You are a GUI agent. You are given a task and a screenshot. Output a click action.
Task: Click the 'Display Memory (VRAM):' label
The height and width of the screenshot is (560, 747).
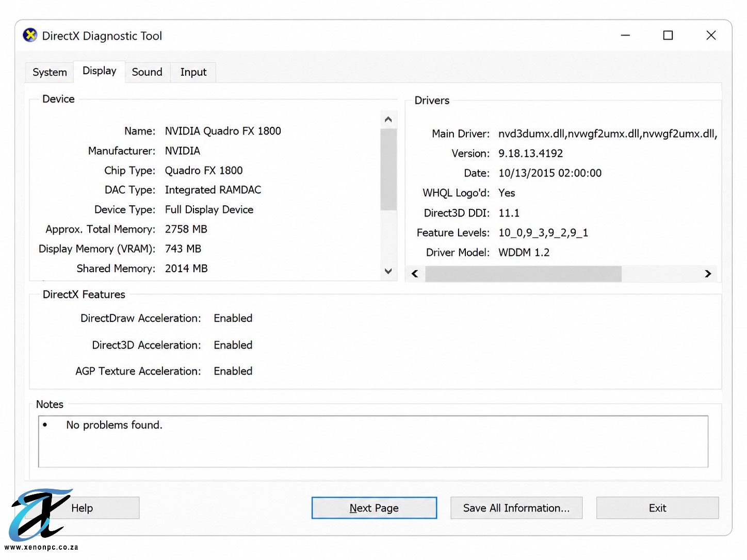(x=97, y=249)
